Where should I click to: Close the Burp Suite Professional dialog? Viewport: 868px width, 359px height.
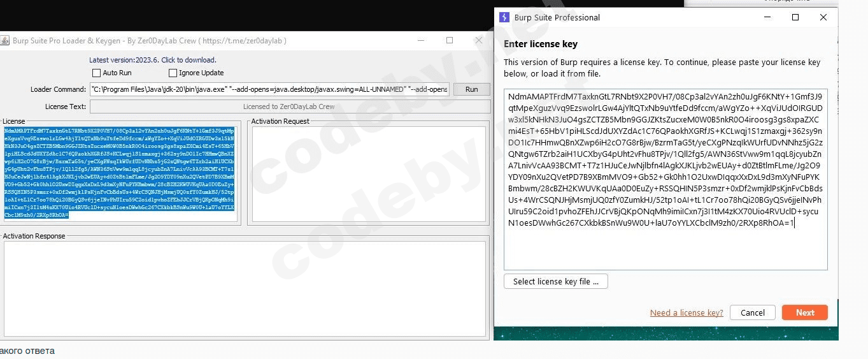pyautogui.click(x=823, y=18)
